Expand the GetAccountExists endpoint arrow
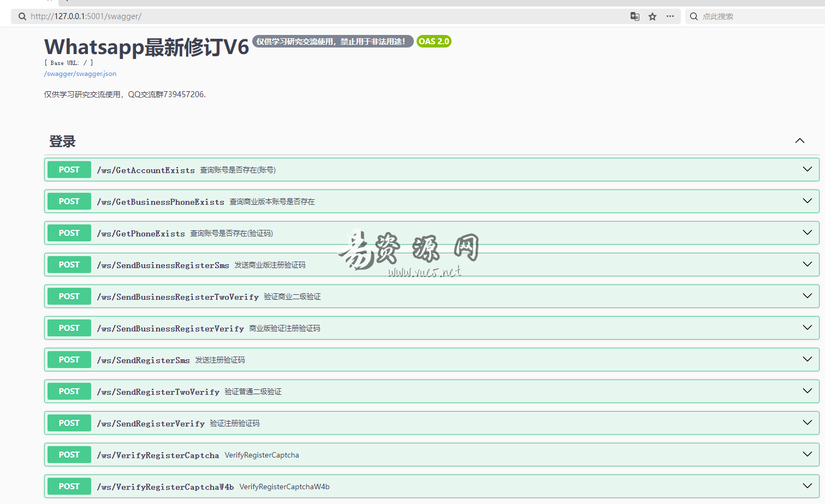 [x=808, y=169]
